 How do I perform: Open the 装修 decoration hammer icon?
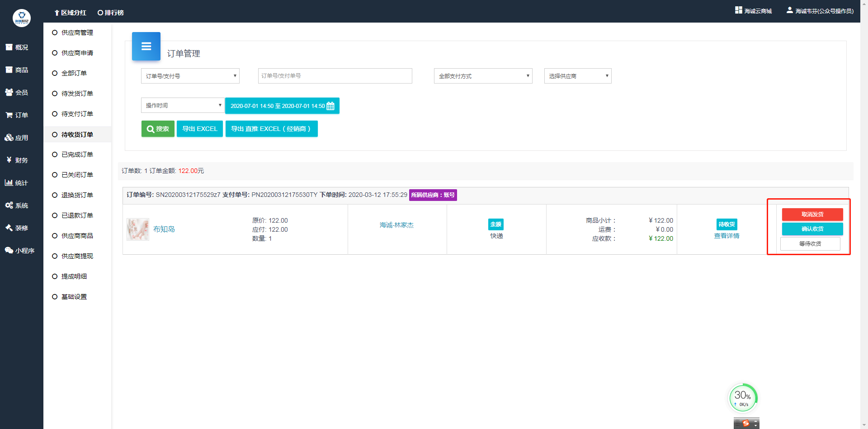tap(9, 228)
